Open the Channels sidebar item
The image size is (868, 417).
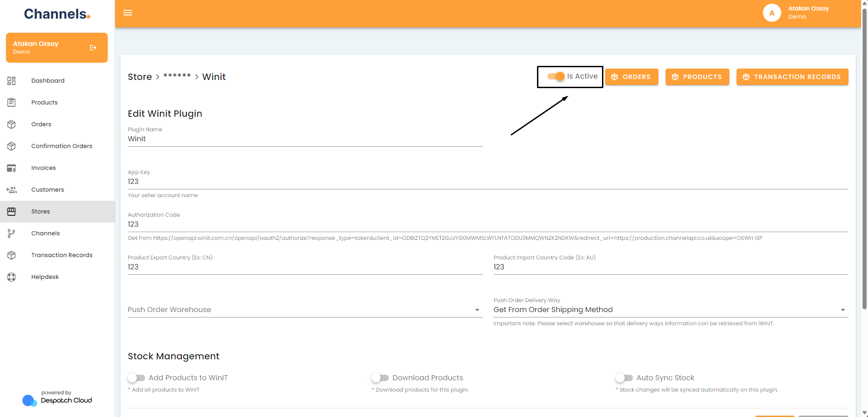(x=57, y=233)
